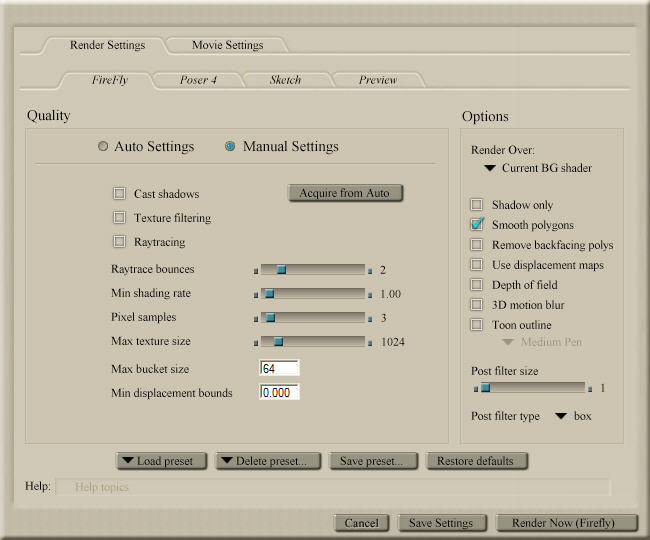Enable Raytracing checkbox
The height and width of the screenshot is (540, 650).
click(x=120, y=242)
